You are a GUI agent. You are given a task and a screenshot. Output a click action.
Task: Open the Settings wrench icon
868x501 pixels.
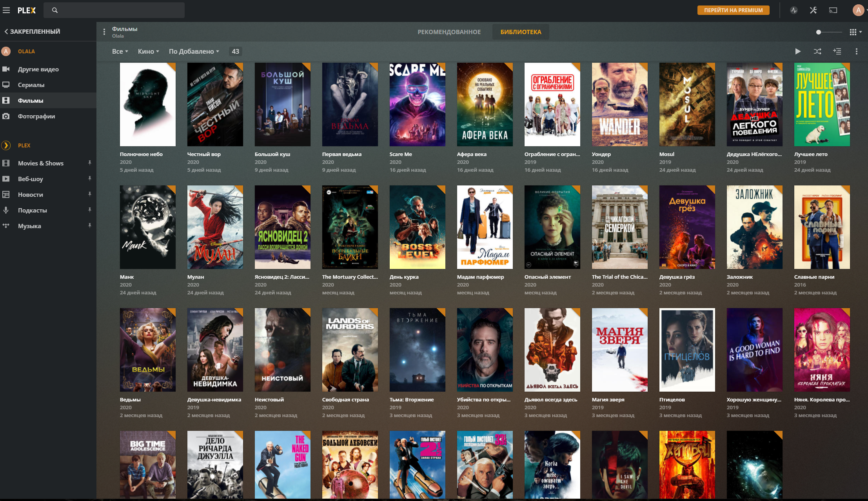(814, 11)
